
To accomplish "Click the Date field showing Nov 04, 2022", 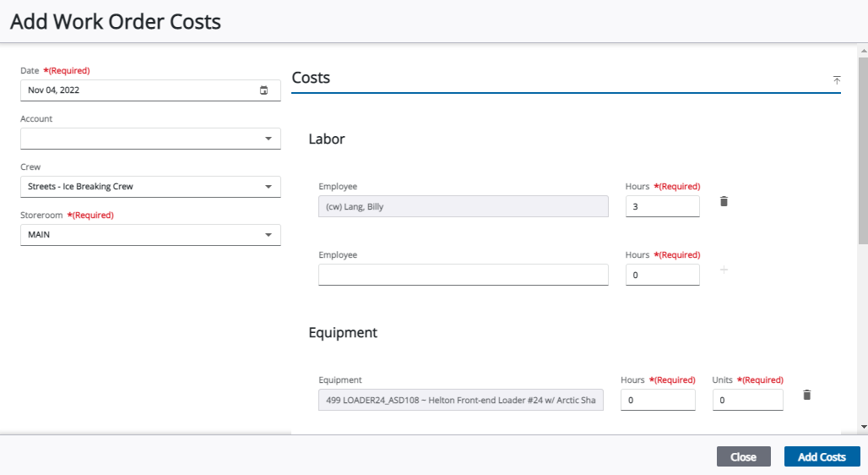I will 150,90.
